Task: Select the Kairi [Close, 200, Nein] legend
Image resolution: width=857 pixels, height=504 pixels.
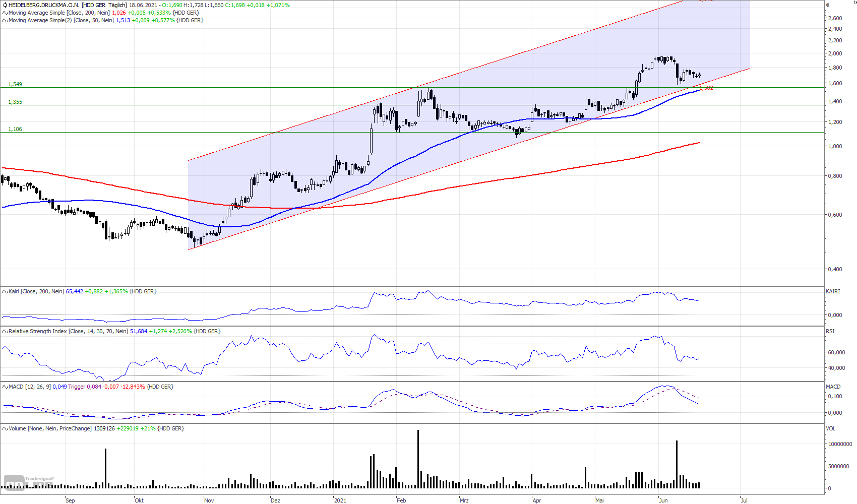Action: tap(36, 291)
